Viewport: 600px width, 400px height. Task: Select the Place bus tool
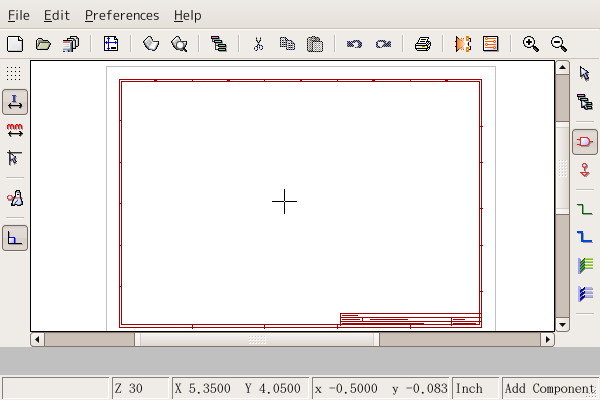click(585, 237)
